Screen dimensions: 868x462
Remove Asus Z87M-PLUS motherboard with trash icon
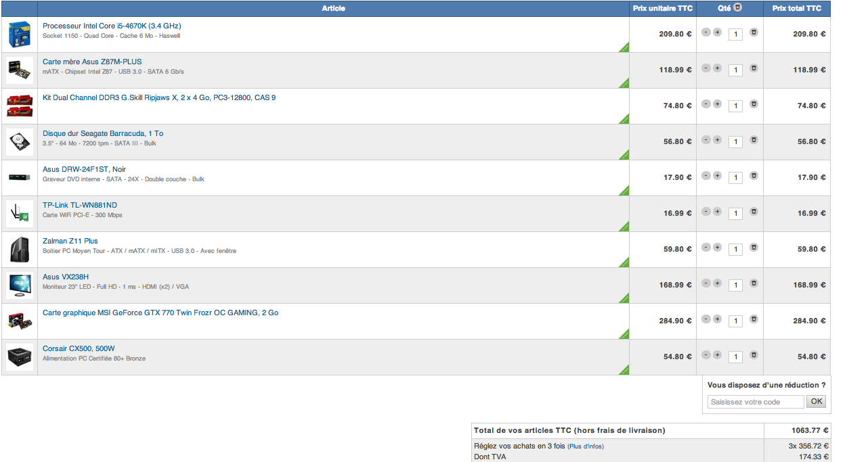tap(754, 68)
